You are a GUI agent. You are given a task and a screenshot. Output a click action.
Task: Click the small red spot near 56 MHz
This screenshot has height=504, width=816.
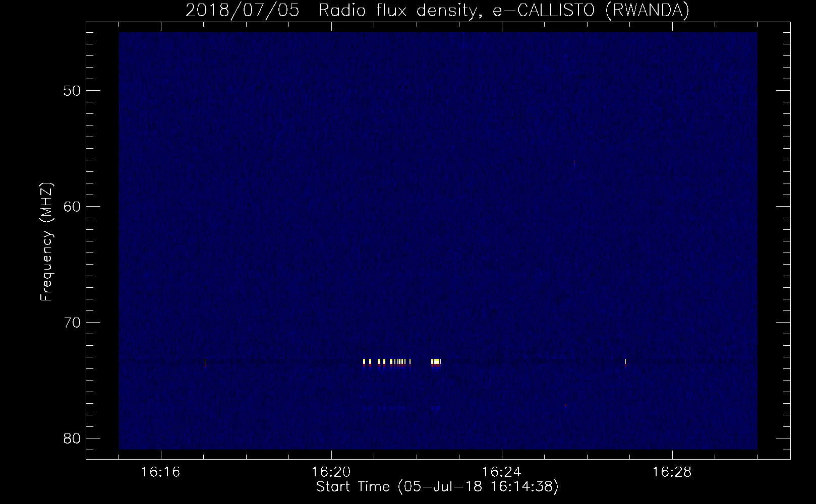pos(574,163)
